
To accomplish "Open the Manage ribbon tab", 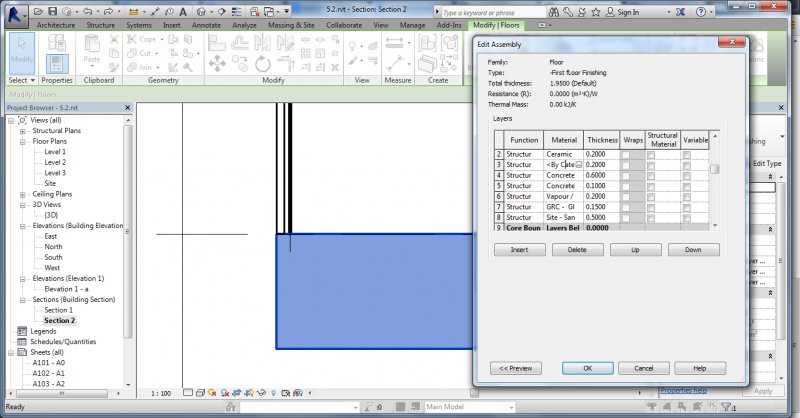I will click(412, 25).
